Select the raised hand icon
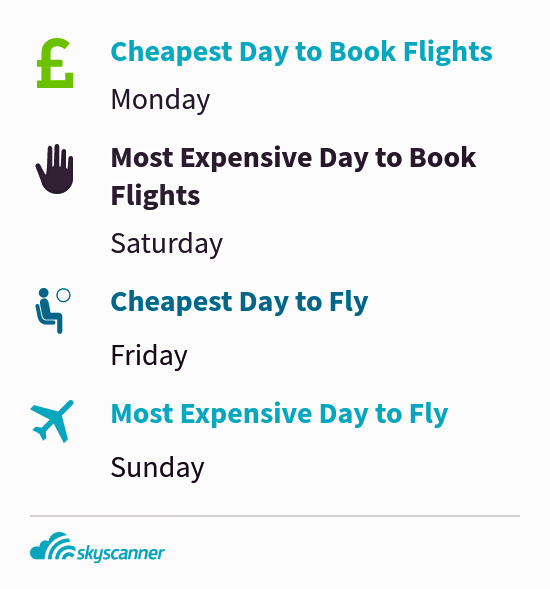Image resolution: width=550 pixels, height=589 pixels. [x=55, y=169]
